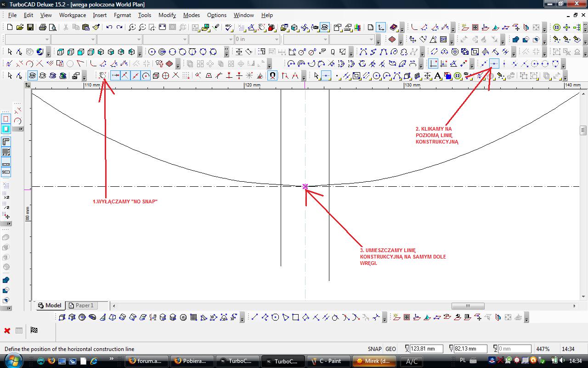
Task: Toggle the magnet snap button
Action: (272, 76)
